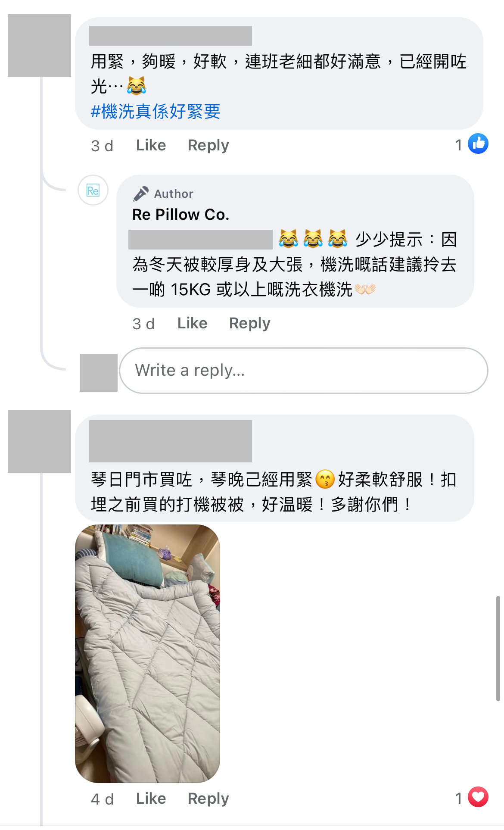This screenshot has height=830, width=504.
Task: Click the red heart reaction icon
Action: (478, 797)
